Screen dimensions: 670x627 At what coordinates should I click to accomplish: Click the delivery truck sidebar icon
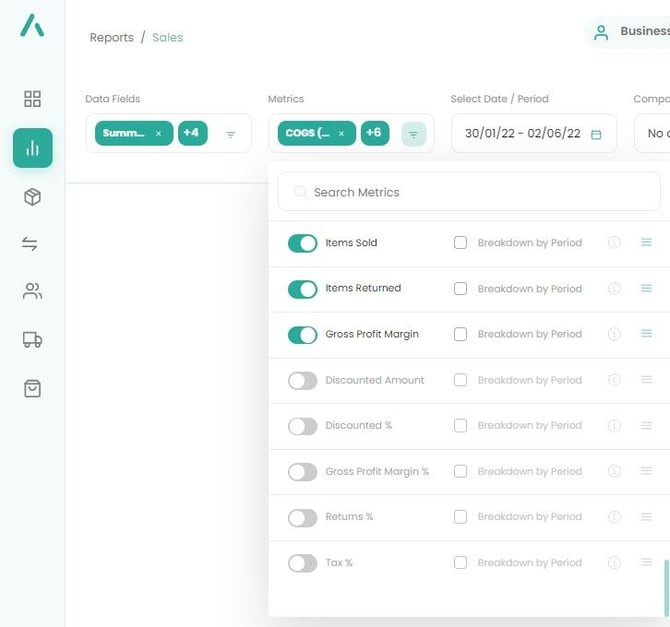(x=32, y=340)
